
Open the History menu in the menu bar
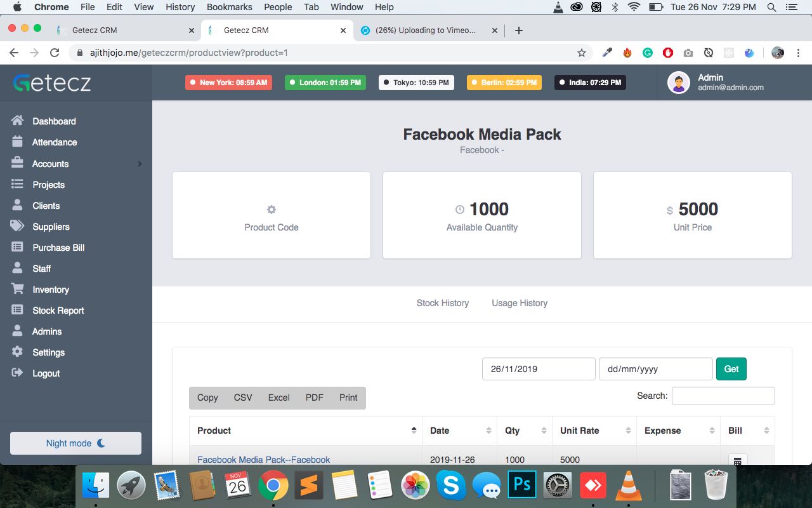[x=180, y=7]
